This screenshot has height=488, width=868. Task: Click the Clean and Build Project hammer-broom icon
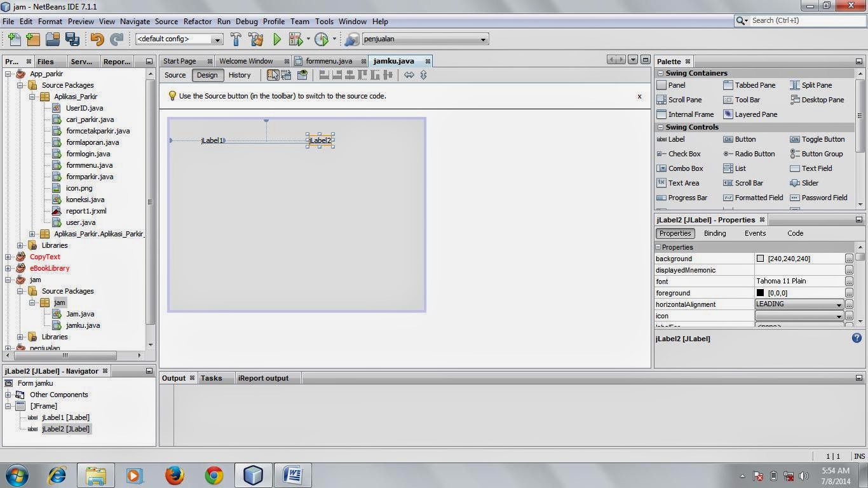click(255, 39)
